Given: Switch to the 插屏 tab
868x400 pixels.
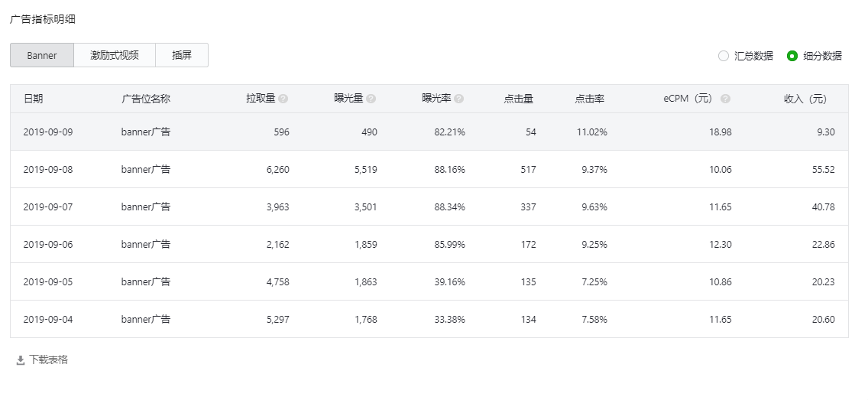Looking at the screenshot, I should point(182,55).
